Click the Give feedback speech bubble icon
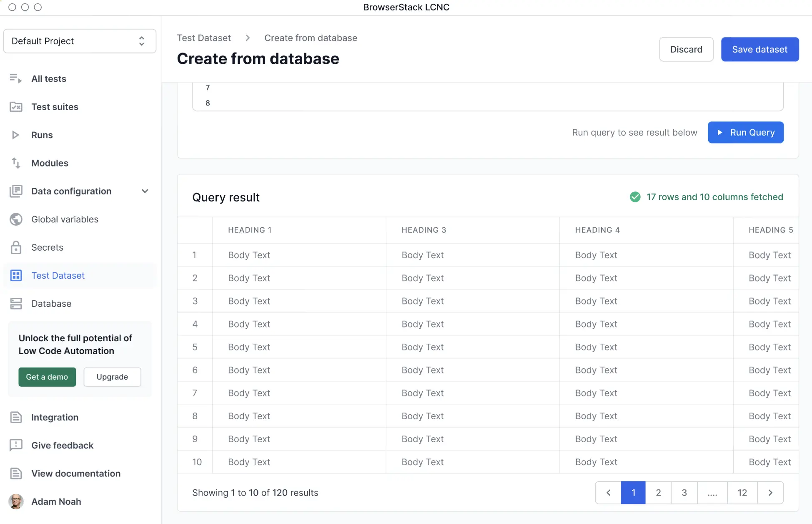Viewport: 812px width, 524px height. pos(16,445)
